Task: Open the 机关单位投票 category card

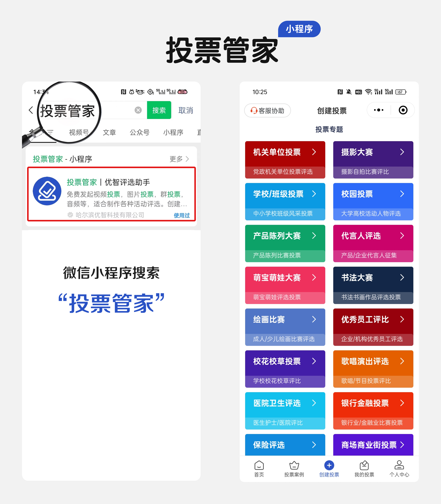Action: click(x=285, y=159)
